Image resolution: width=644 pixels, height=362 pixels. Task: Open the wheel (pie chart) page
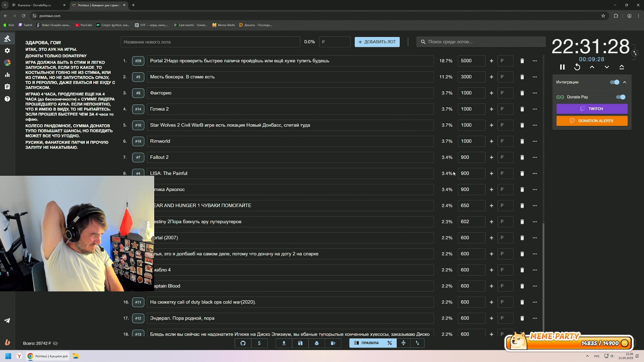tap(7, 63)
